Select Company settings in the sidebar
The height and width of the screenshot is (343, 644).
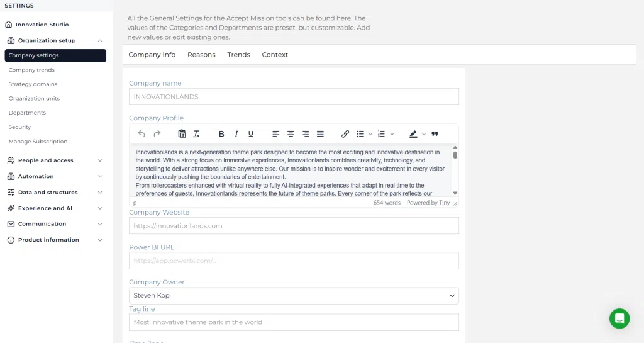click(55, 55)
